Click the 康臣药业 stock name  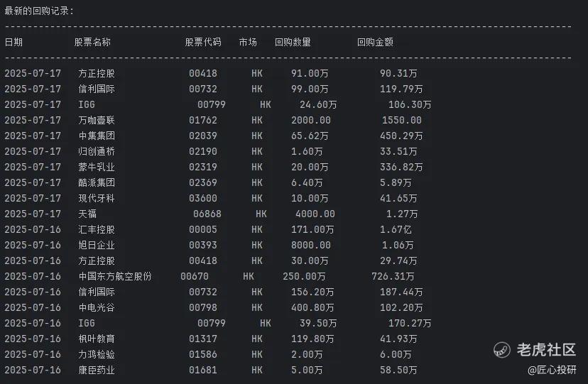(97, 370)
